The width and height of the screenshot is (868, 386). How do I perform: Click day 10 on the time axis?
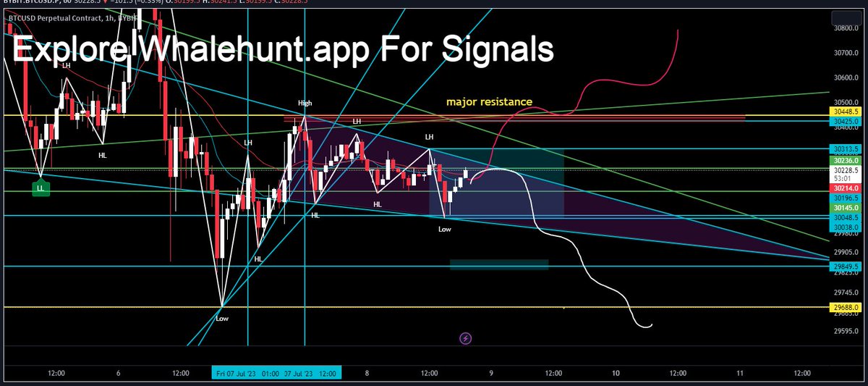click(x=616, y=373)
